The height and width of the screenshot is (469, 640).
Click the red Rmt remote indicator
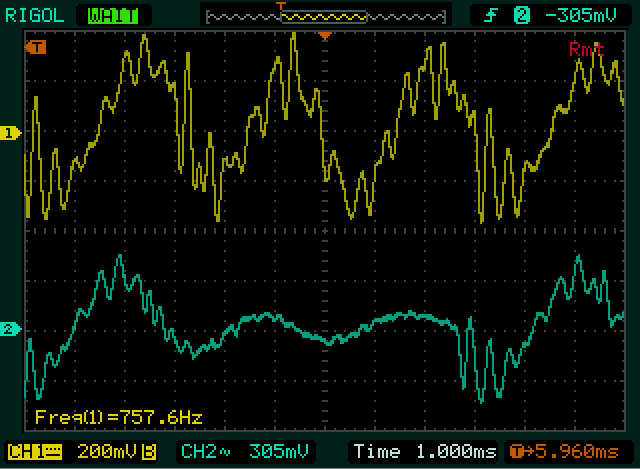586,49
